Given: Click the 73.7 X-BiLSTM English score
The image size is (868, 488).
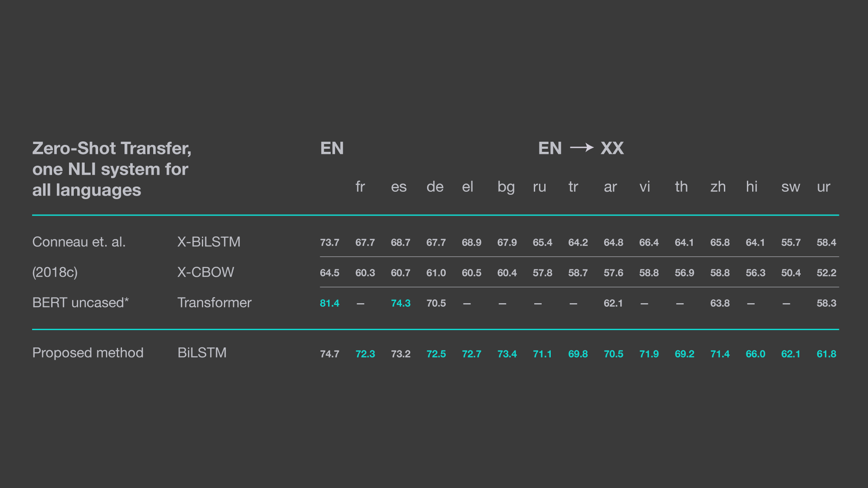Looking at the screenshot, I should pyautogui.click(x=329, y=242).
